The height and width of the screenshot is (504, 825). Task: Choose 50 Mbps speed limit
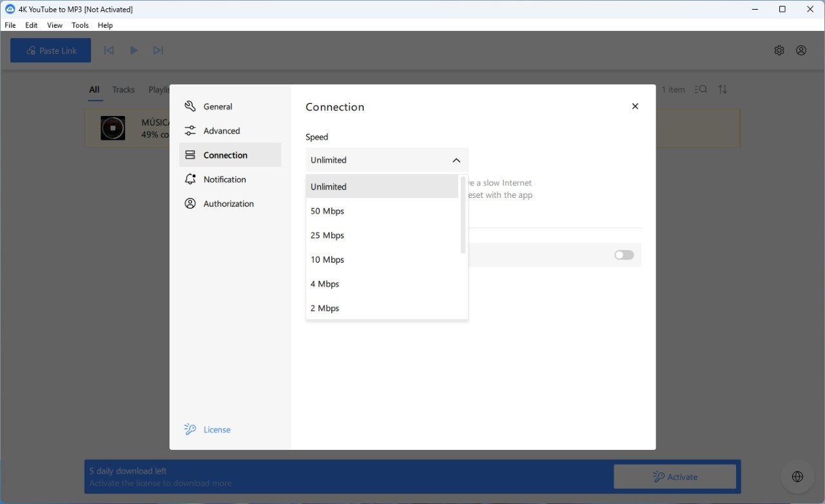pyautogui.click(x=382, y=211)
